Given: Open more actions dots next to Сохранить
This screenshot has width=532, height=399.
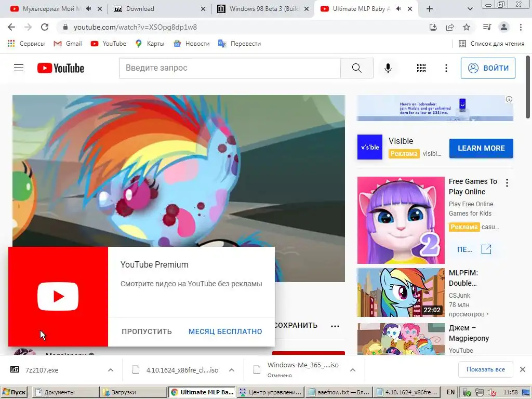Looking at the screenshot, I should pyautogui.click(x=335, y=326).
